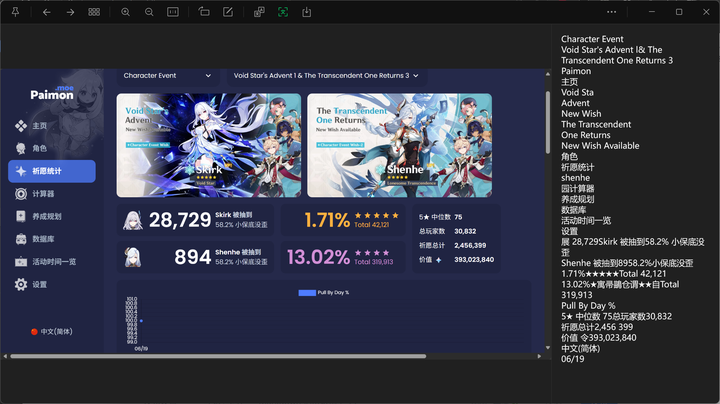Click the scroll-down arrow of vertical scrollbar
Image resolution: width=720 pixels, height=404 pixels.
[548, 348]
